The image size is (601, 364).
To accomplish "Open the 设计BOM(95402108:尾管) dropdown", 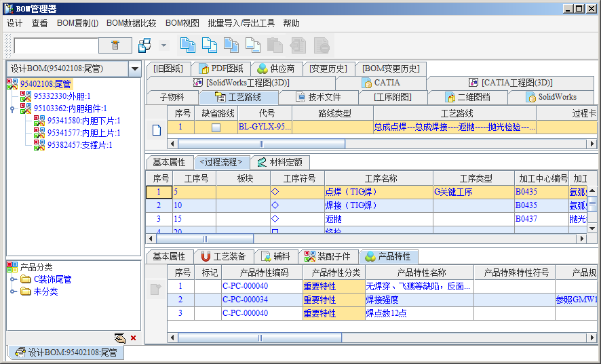I will (x=134, y=68).
